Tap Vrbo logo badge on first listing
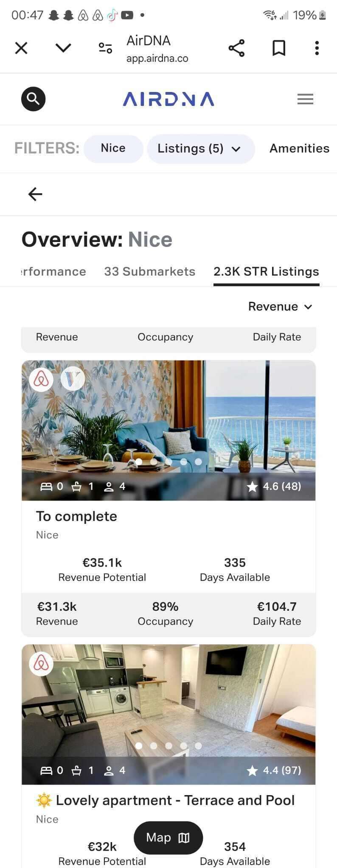This screenshot has width=337, height=868. point(73,378)
